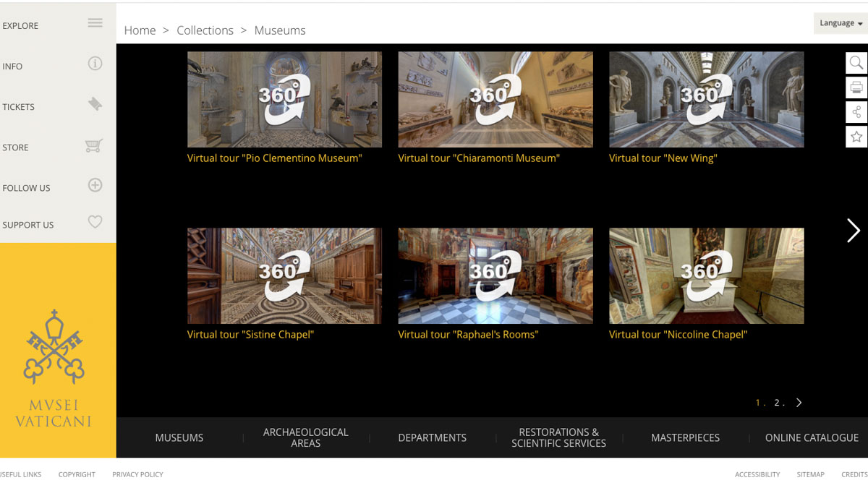This screenshot has height=488, width=868.
Task: Click the Museums breadcrumb link
Action: click(x=280, y=30)
